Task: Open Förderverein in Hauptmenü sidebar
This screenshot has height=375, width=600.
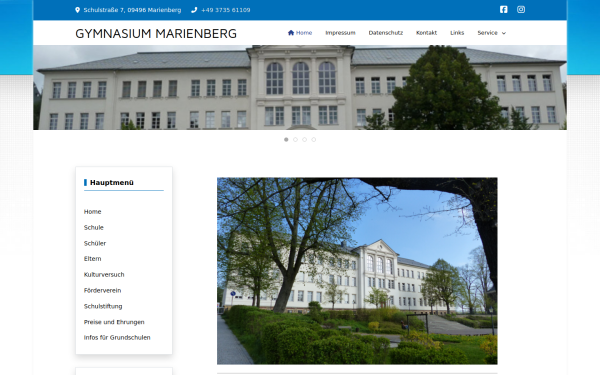Action: pos(103,290)
